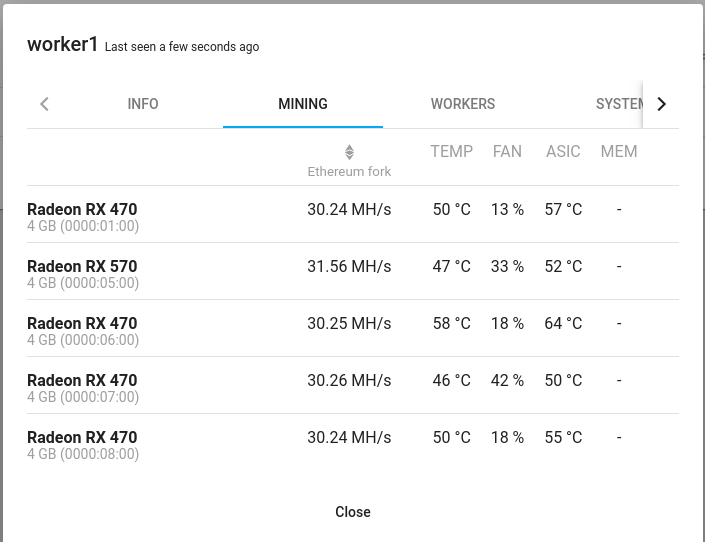This screenshot has width=705, height=542.
Task: Click the ASIC column header
Action: click(x=563, y=152)
